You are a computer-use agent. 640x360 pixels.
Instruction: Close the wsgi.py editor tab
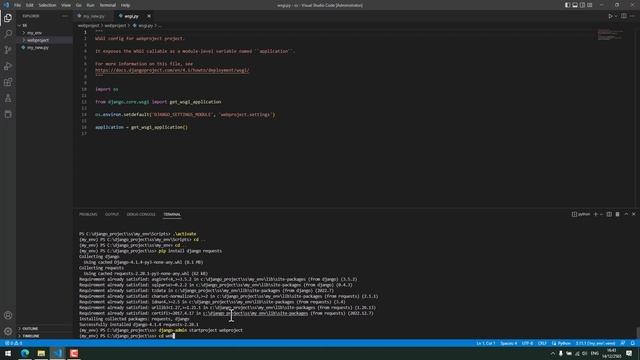[x=149, y=16]
